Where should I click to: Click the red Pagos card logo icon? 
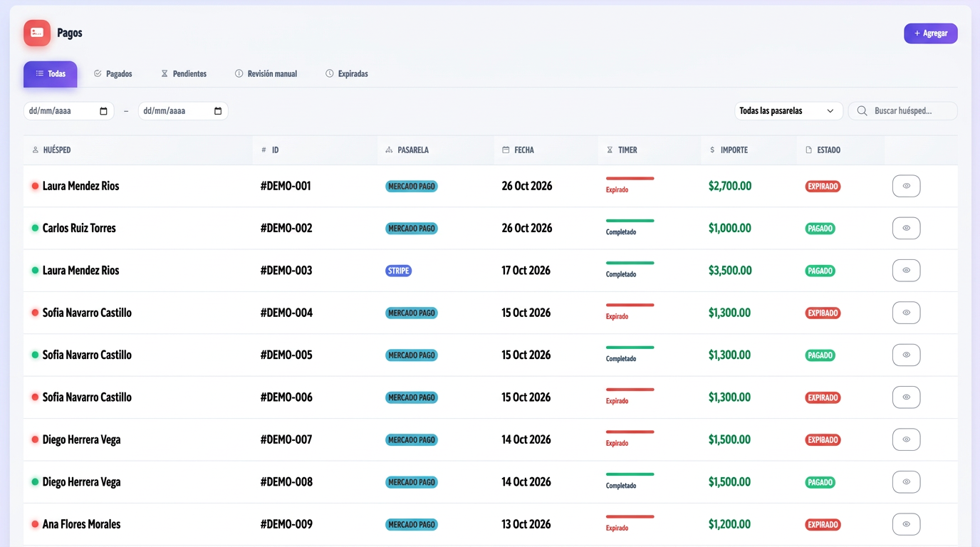pos(37,33)
